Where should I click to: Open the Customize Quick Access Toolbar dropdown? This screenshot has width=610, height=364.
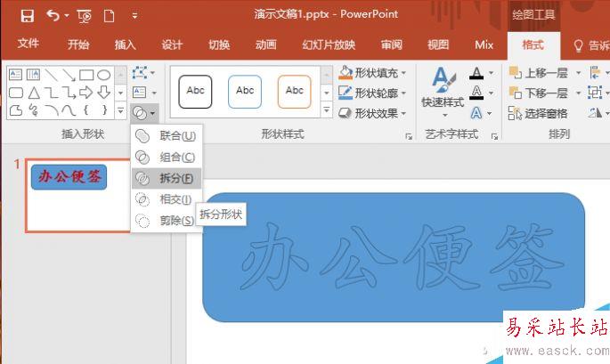pos(134,16)
